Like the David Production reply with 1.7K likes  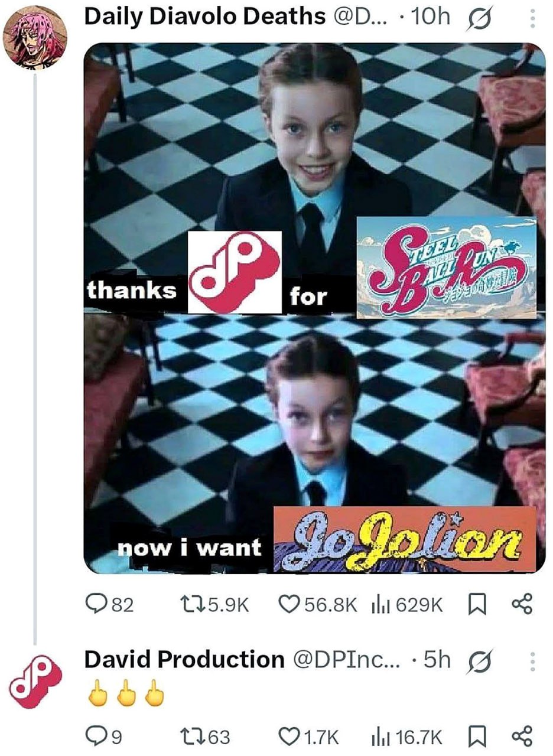(308, 736)
